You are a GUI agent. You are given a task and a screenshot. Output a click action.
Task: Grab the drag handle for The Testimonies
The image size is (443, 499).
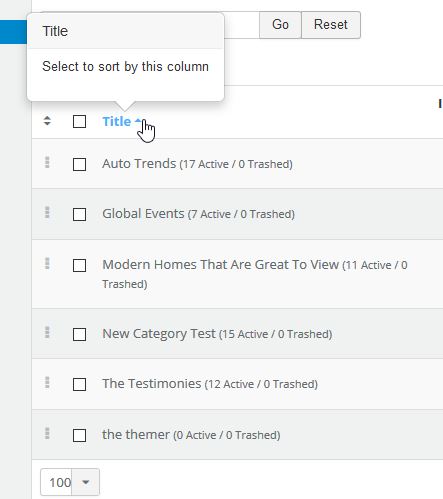(x=47, y=382)
